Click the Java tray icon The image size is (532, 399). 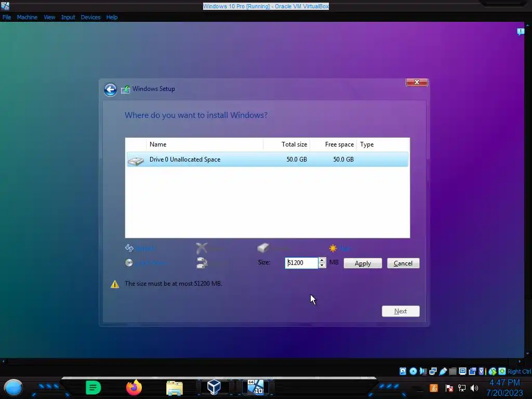(434, 388)
